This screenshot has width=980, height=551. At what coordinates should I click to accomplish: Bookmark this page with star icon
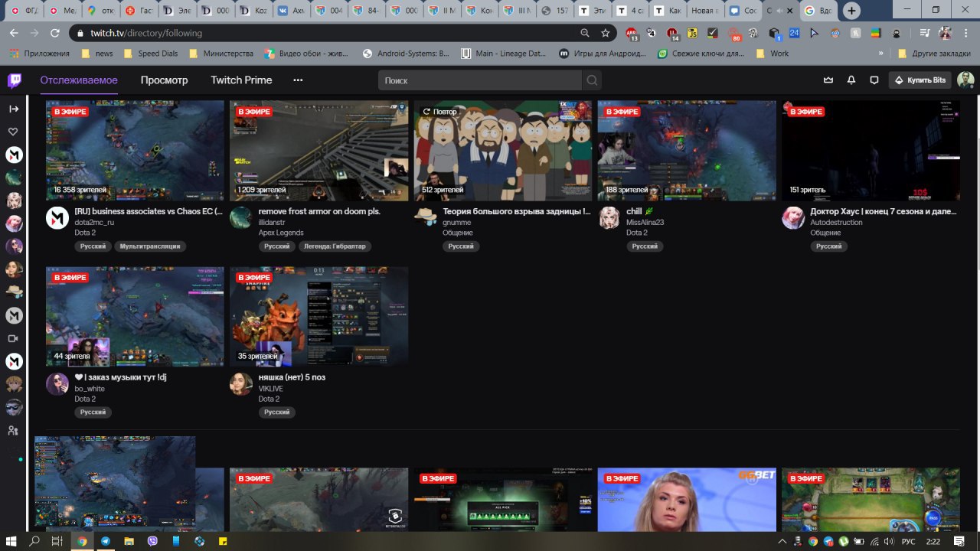coord(606,33)
